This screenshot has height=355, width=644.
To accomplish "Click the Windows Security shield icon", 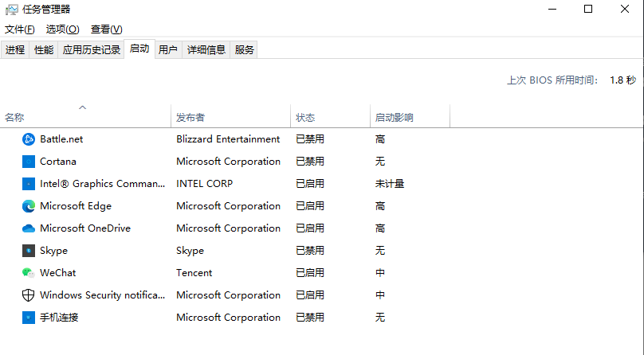I will pyautogui.click(x=29, y=295).
